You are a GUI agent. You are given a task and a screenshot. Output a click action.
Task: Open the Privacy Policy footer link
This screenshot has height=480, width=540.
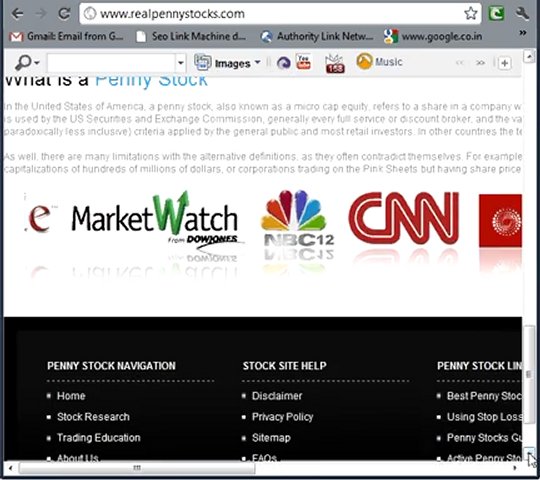pyautogui.click(x=282, y=417)
